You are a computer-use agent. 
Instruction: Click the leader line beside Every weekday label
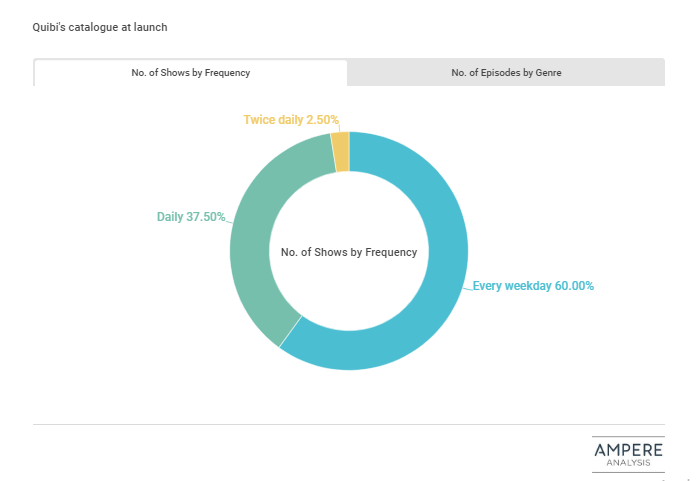click(468, 287)
